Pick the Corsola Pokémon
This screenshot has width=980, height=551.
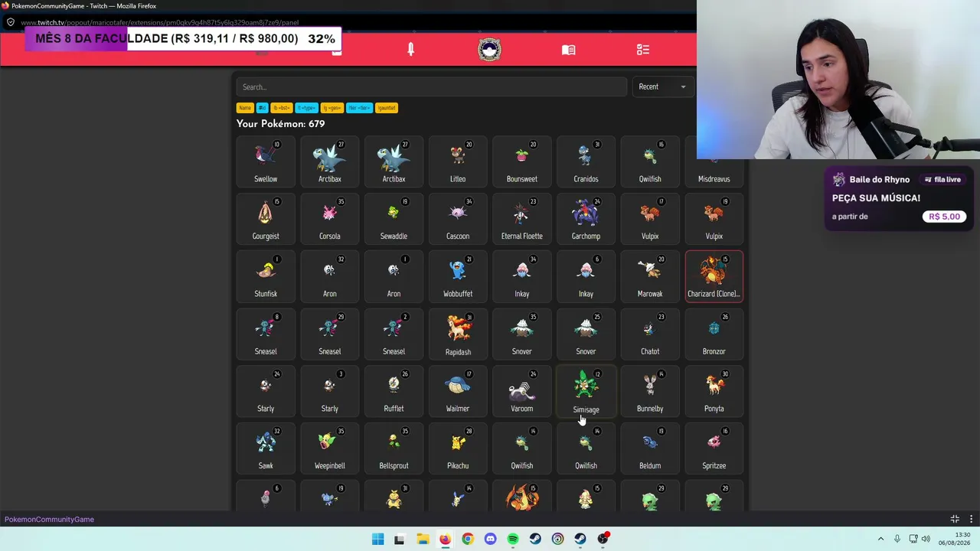[x=330, y=220]
